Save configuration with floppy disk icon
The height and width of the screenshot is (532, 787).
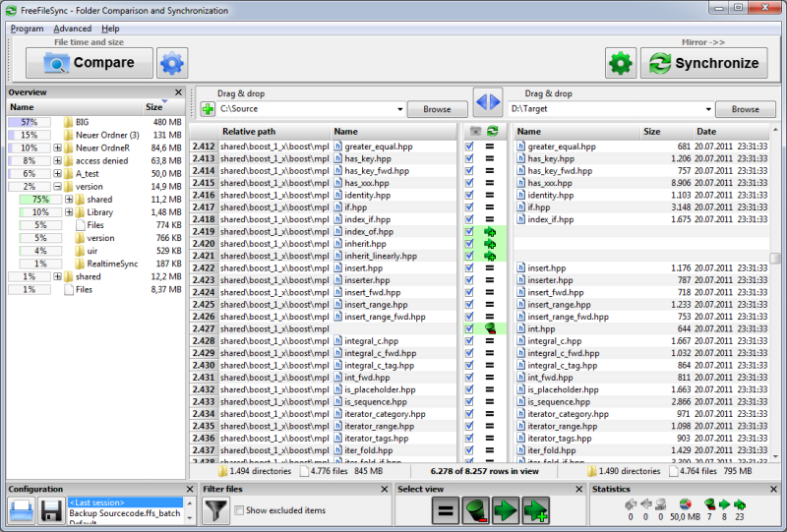(51, 511)
